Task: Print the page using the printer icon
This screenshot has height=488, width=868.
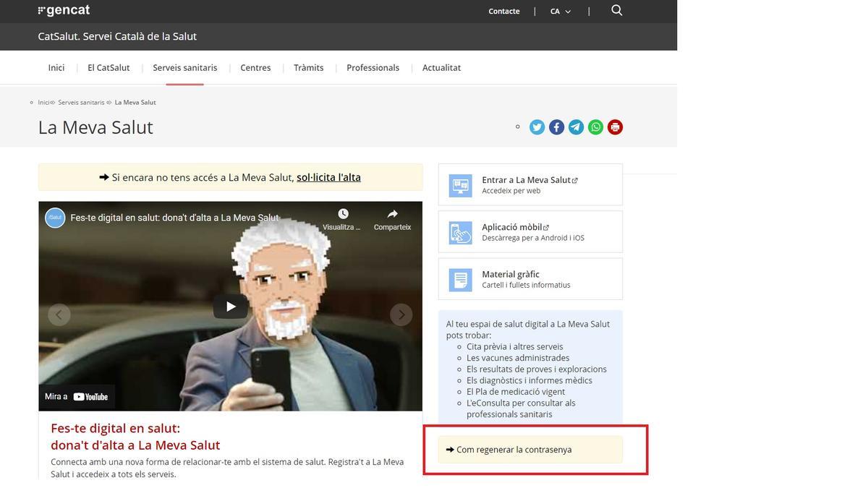Action: [614, 127]
